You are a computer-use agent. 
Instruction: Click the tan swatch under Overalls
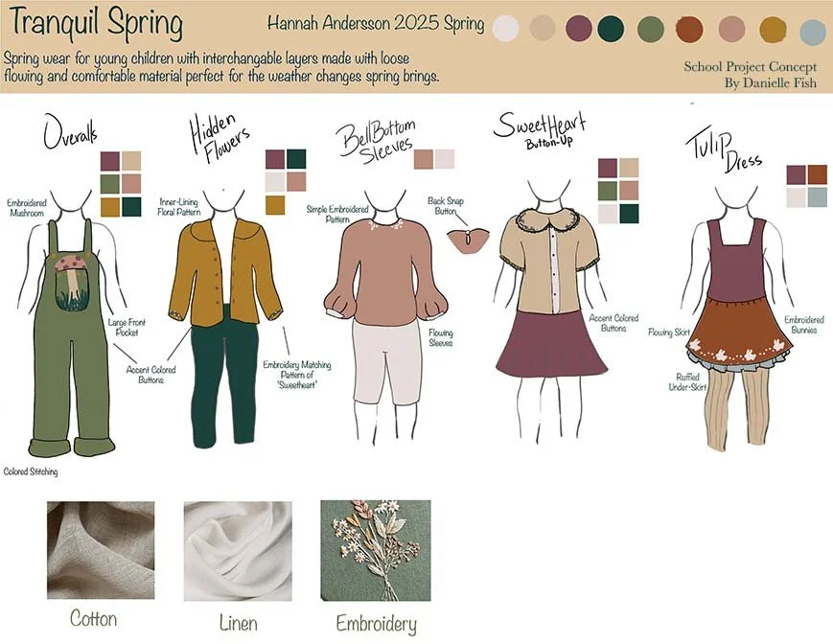click(131, 161)
